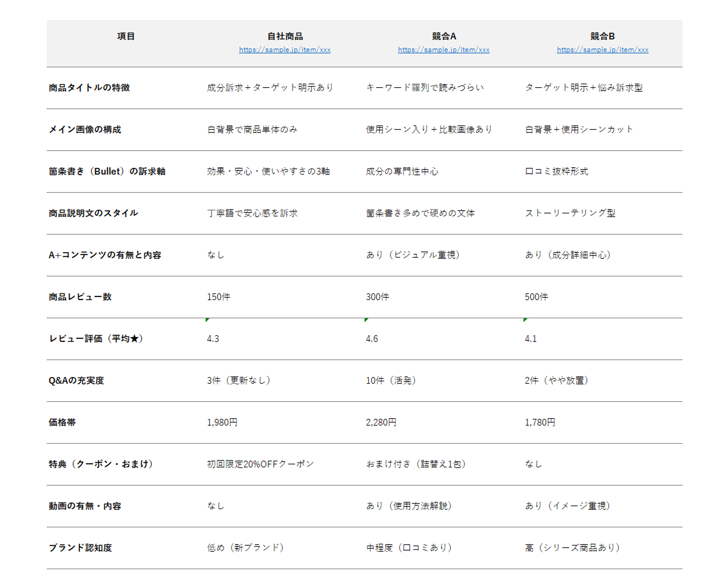Click the 商品レビュー数 row label
This screenshot has width=728, height=588.
[x=80, y=297]
